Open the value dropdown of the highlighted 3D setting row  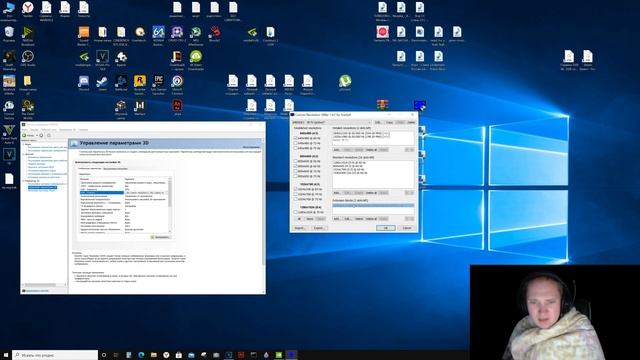click(x=145, y=192)
